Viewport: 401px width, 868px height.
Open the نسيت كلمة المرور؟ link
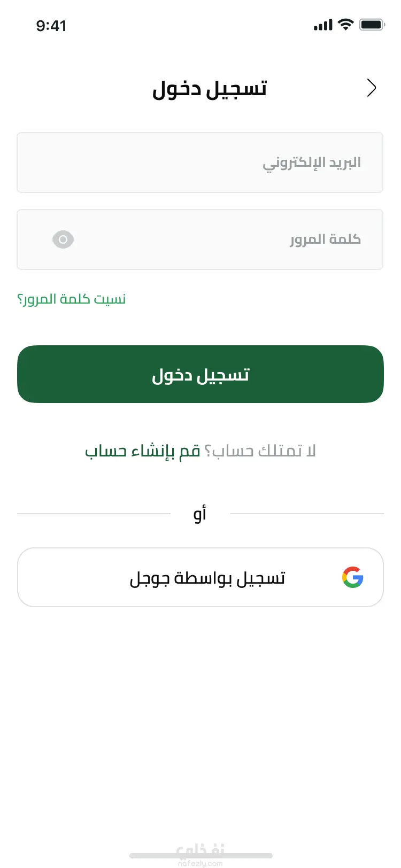(x=72, y=299)
